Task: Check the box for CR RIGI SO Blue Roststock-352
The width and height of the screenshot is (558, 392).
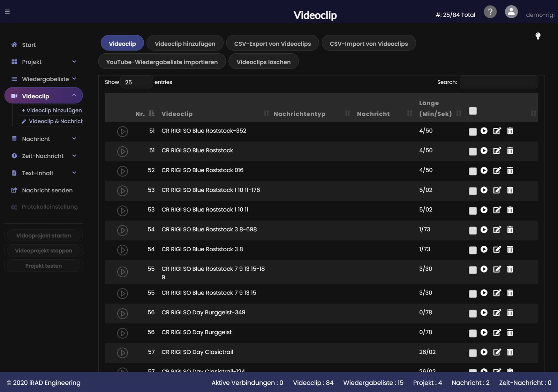Action: 473,132
